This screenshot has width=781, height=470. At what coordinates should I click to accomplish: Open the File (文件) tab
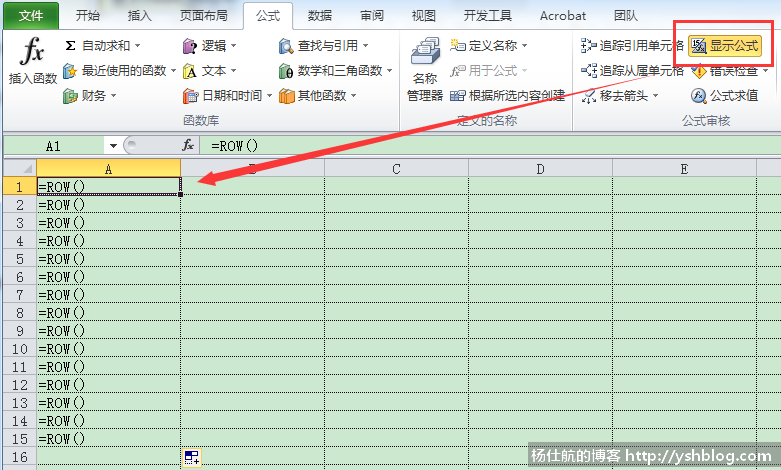tap(31, 16)
